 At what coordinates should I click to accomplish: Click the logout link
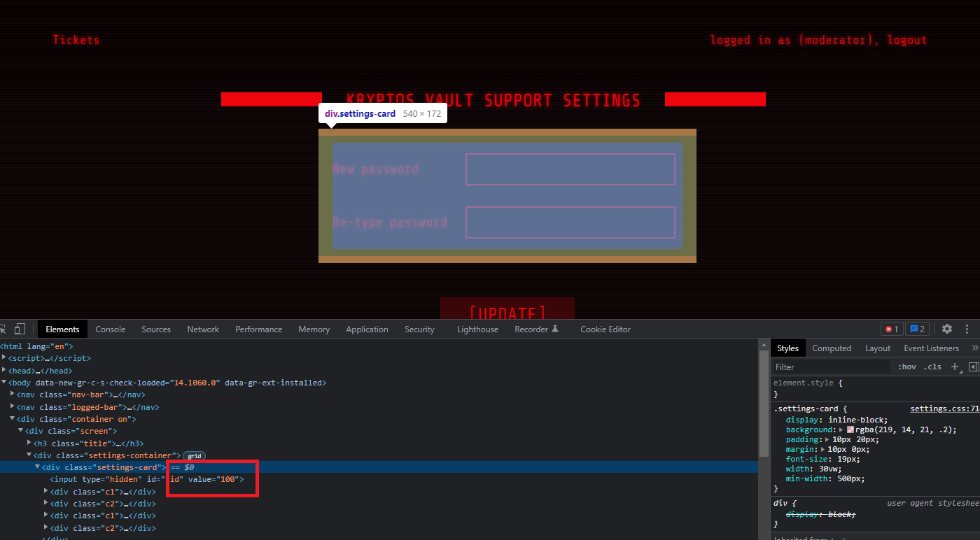tap(907, 40)
